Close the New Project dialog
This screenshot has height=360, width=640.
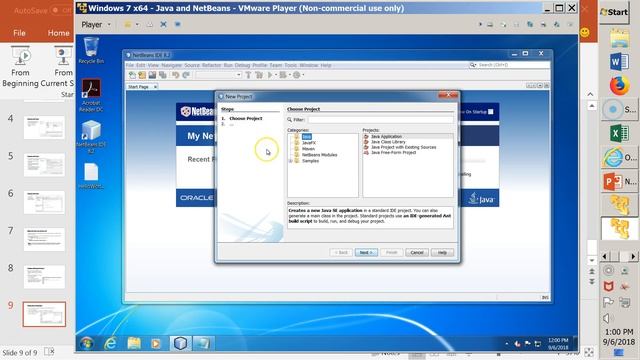tap(448, 96)
